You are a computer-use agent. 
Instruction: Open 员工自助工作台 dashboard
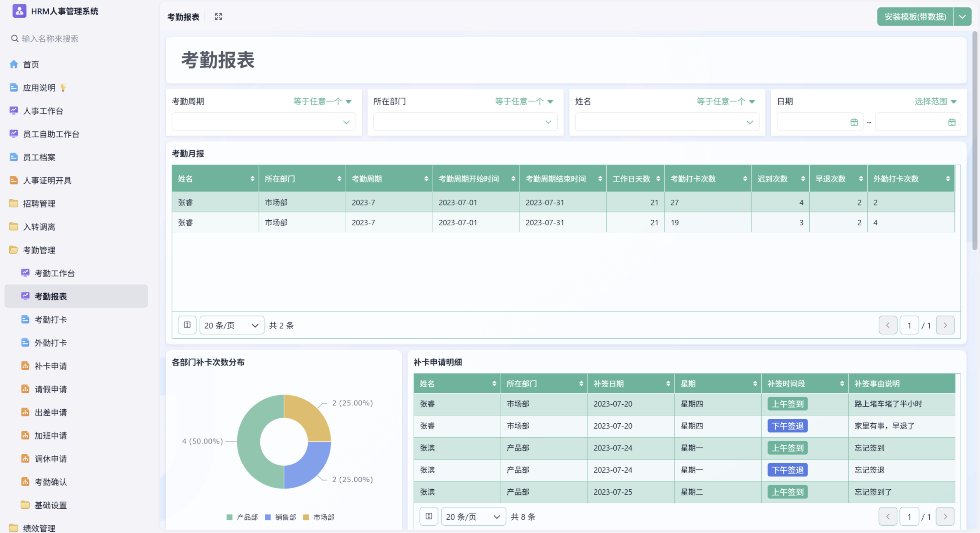coord(51,134)
